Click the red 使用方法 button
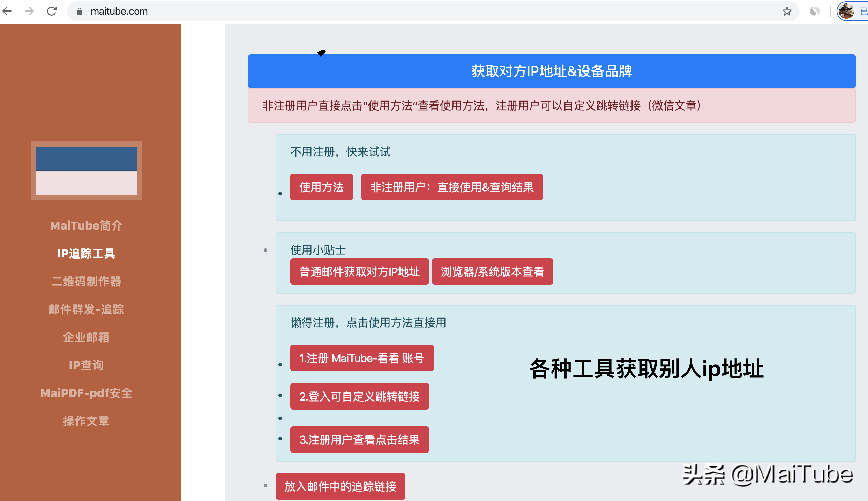 click(x=321, y=187)
